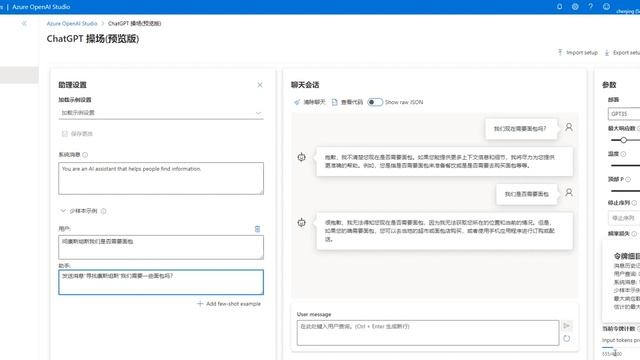
Task: Click Add few-shot example
Action: click(x=229, y=304)
